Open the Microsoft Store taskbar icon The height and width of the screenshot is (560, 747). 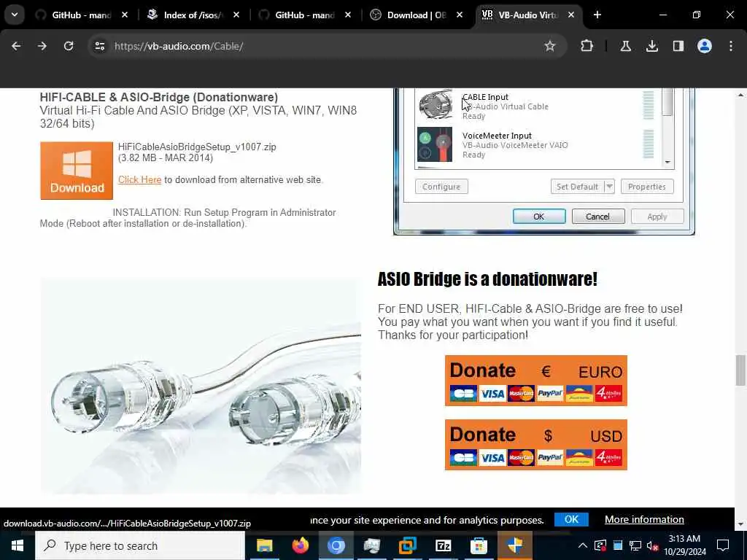point(479,545)
